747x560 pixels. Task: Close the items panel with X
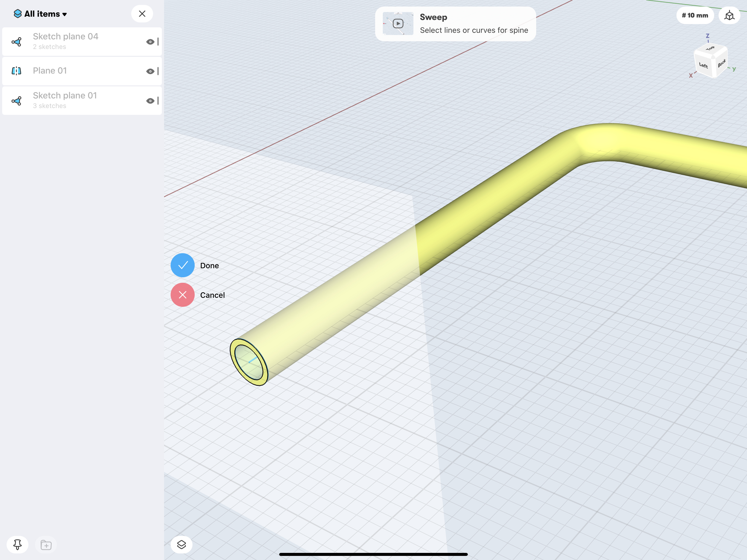(142, 14)
